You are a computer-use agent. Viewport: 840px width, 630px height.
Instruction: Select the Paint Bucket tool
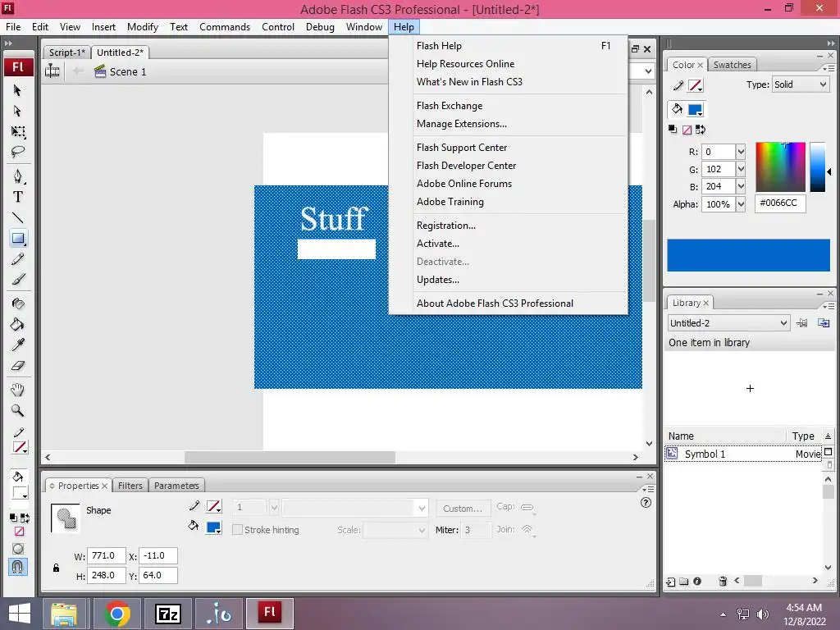tap(18, 324)
